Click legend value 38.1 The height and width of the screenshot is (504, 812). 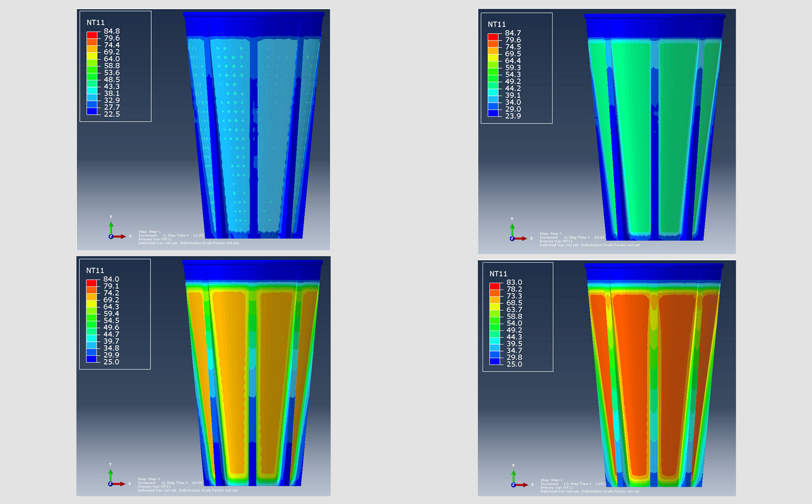tap(112, 93)
